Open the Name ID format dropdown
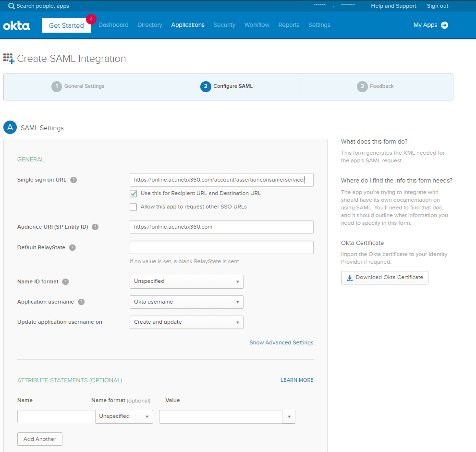 186,281
